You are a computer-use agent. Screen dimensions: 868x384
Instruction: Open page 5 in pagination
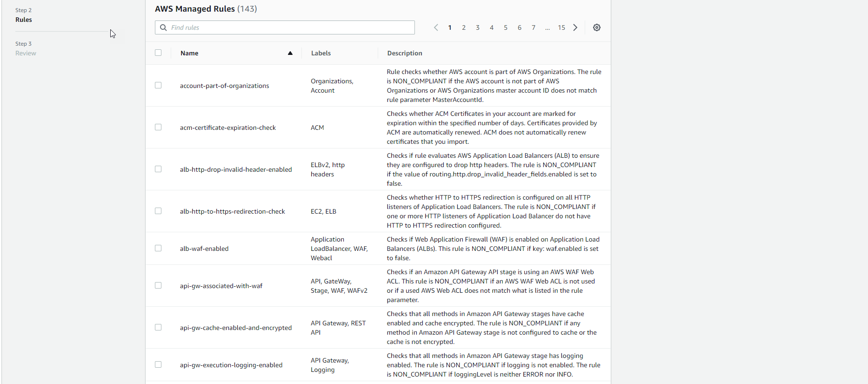click(x=506, y=27)
